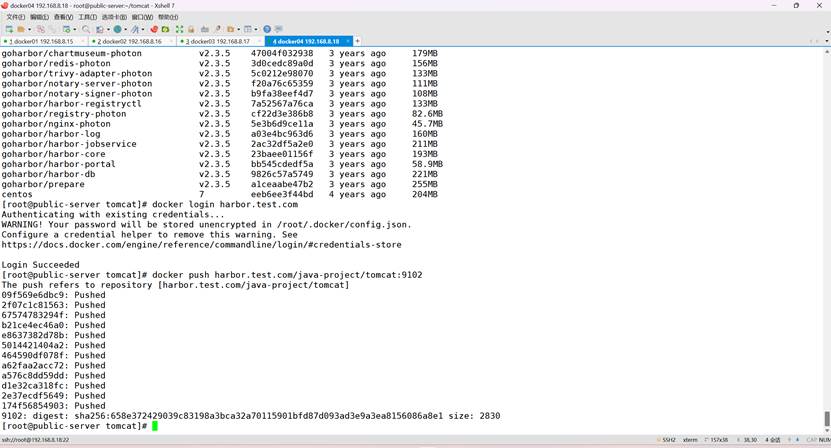
Task: Click the Find magnifier toolbar icon
Action: [x=86, y=29]
